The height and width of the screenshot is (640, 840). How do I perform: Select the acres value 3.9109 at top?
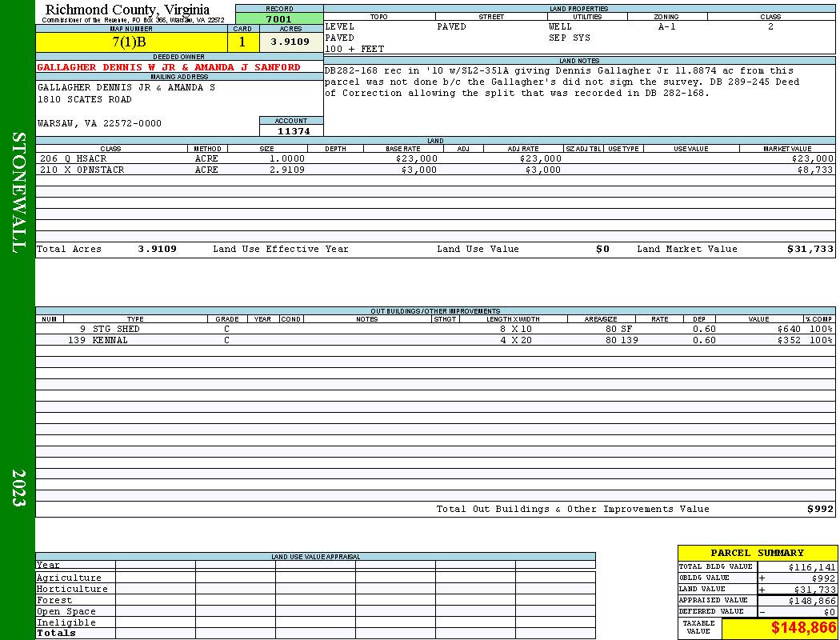[290, 42]
